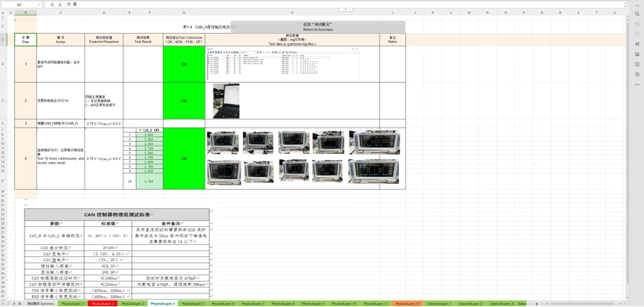
Task: Open the orange PhysicalLayer_12 sheet tab
Action: [407, 304]
